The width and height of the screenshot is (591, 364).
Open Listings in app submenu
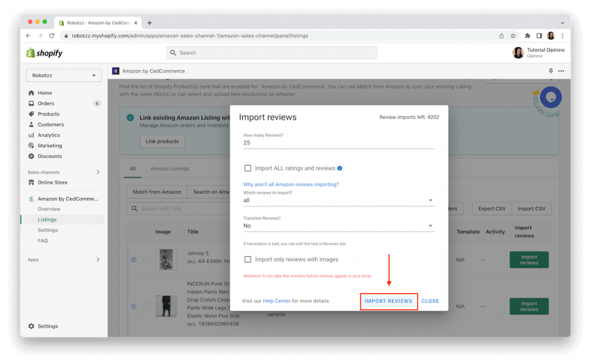pyautogui.click(x=47, y=219)
